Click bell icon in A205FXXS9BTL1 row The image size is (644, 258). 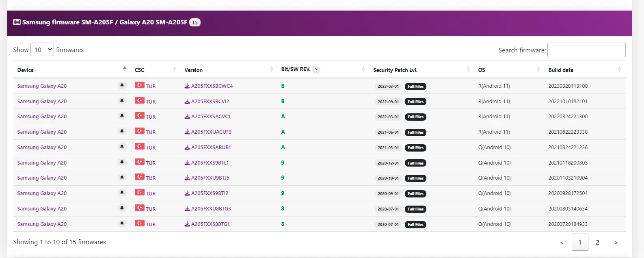point(122,162)
